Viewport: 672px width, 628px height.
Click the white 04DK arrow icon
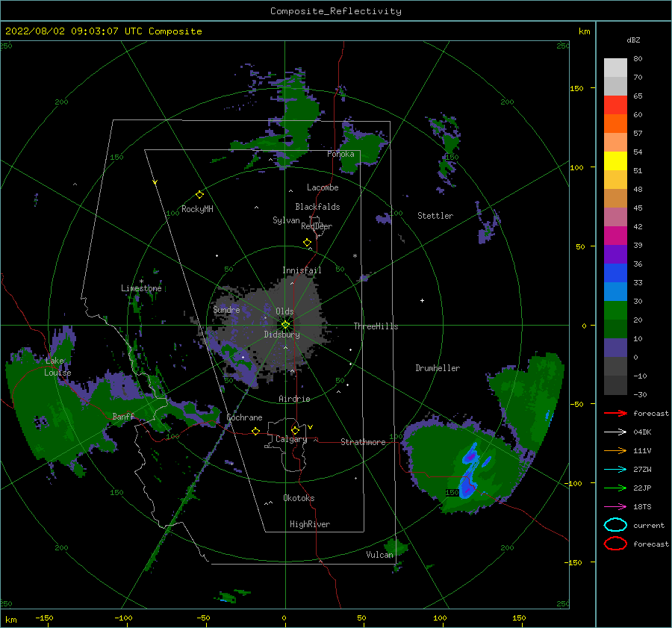(615, 432)
